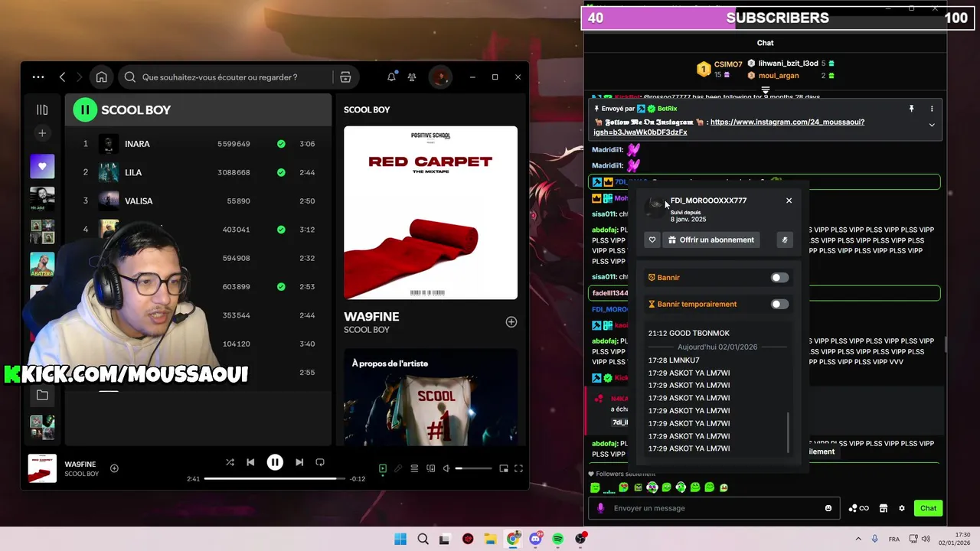980x551 pixels.
Task: Go forward in Spotify navigation
Action: (81, 77)
